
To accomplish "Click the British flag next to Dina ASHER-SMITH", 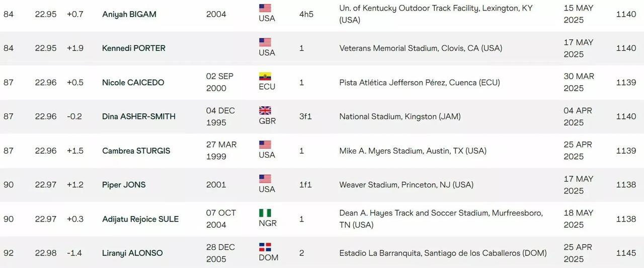I will pyautogui.click(x=265, y=111).
